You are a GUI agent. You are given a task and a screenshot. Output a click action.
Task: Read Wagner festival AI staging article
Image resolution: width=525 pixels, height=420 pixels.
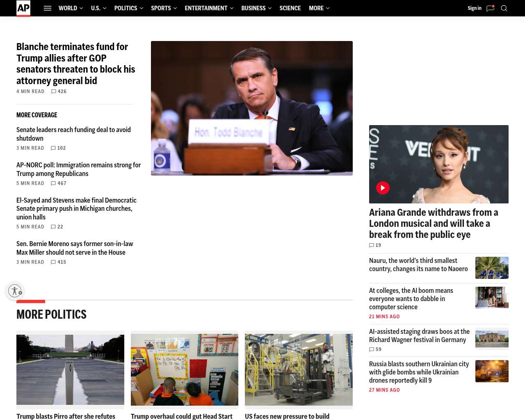pyautogui.click(x=419, y=336)
